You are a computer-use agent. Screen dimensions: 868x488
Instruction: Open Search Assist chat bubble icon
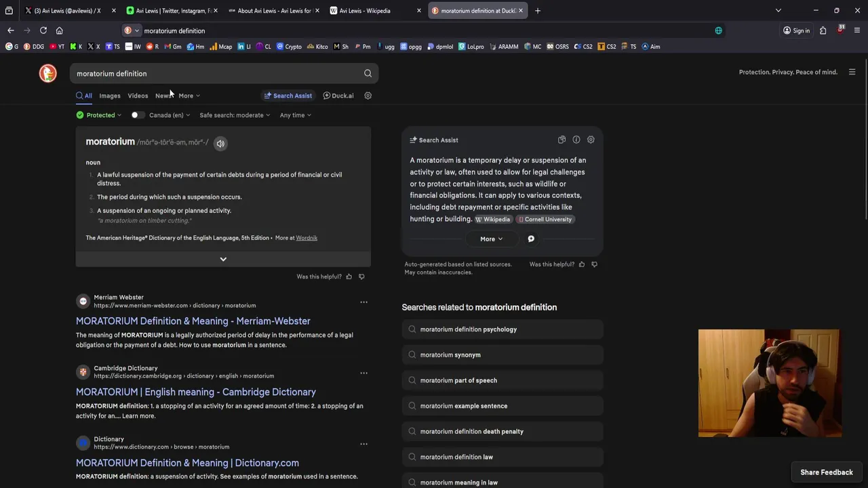coord(531,239)
